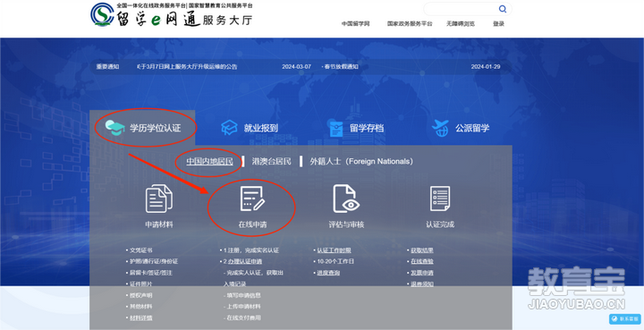Click the 居留卡/签证/签注 list item
This screenshot has height=330, width=644.
point(151,273)
